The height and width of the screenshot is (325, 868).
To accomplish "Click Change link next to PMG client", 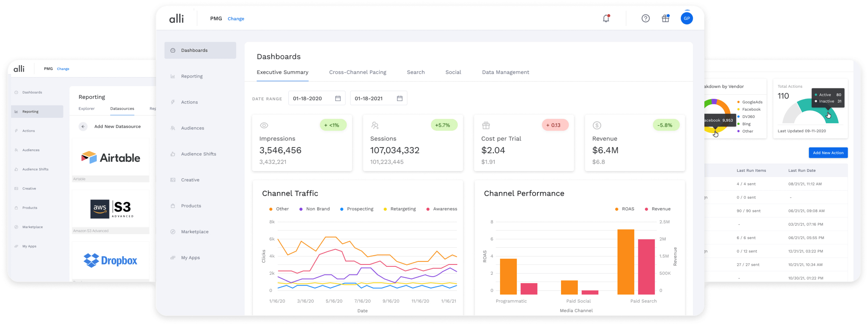I will click(236, 19).
